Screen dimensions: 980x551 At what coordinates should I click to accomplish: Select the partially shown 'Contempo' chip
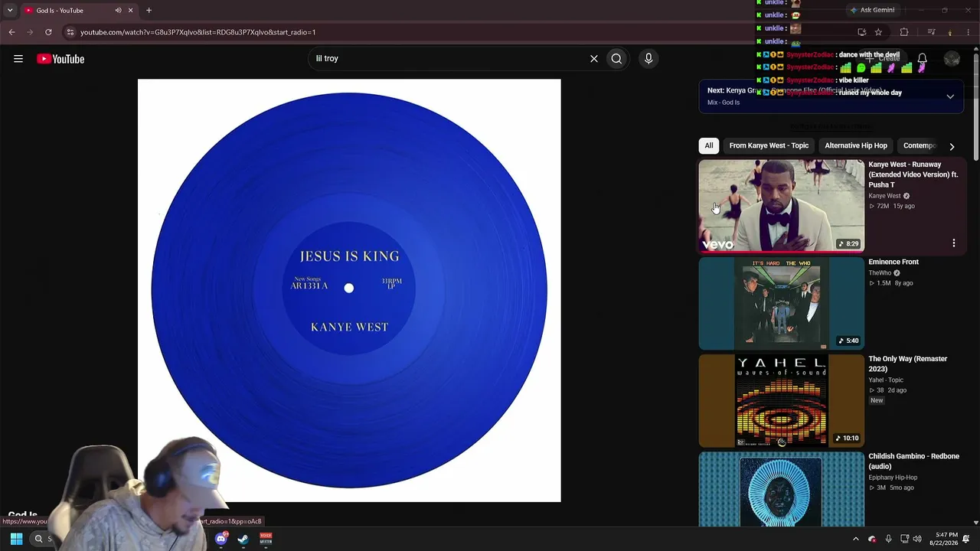[x=920, y=145]
